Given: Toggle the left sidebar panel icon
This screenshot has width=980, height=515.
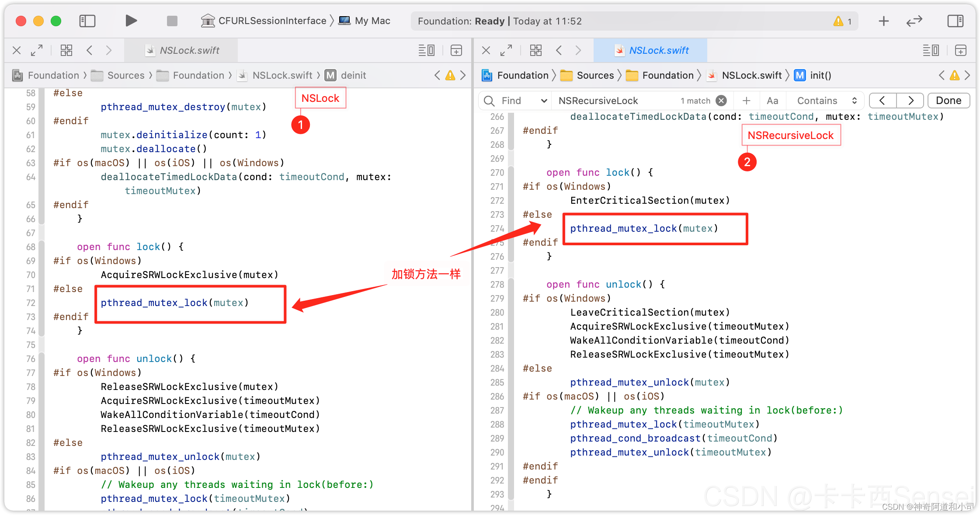Looking at the screenshot, I should coord(86,21).
